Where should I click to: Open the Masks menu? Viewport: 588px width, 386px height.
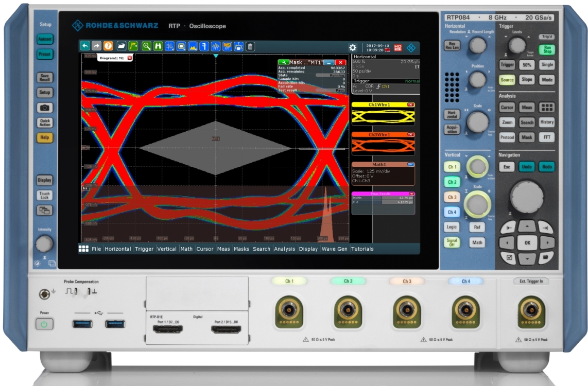click(x=241, y=249)
